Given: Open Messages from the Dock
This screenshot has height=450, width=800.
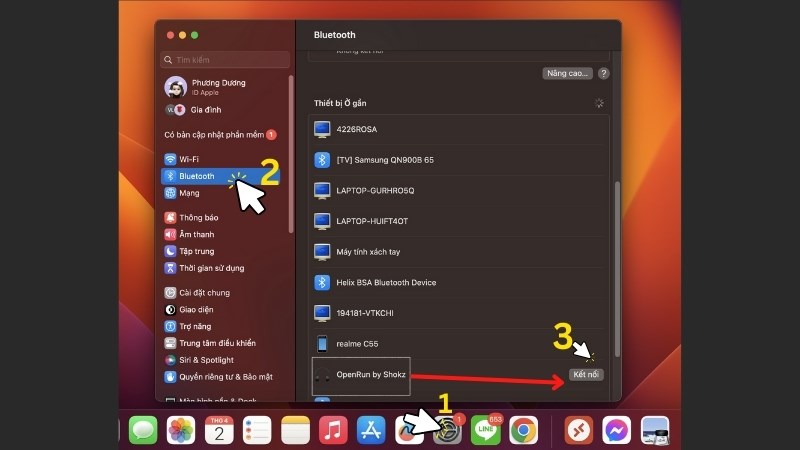Looking at the screenshot, I should [x=143, y=430].
